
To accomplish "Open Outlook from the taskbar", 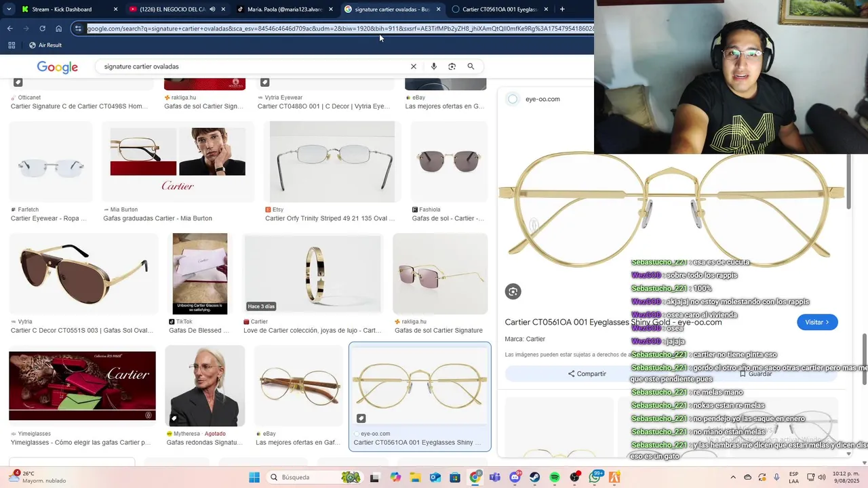I will (x=435, y=477).
